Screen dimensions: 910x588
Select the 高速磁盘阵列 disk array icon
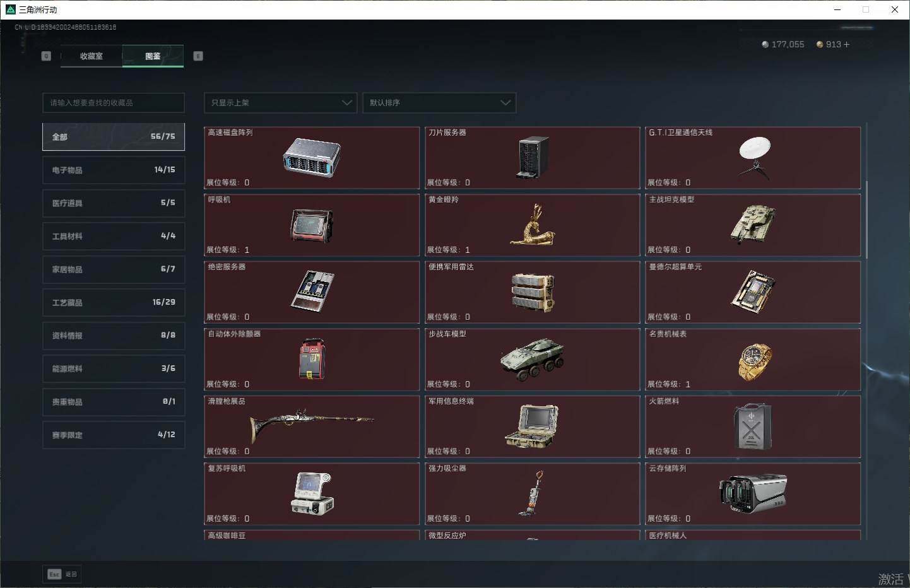coord(311,158)
